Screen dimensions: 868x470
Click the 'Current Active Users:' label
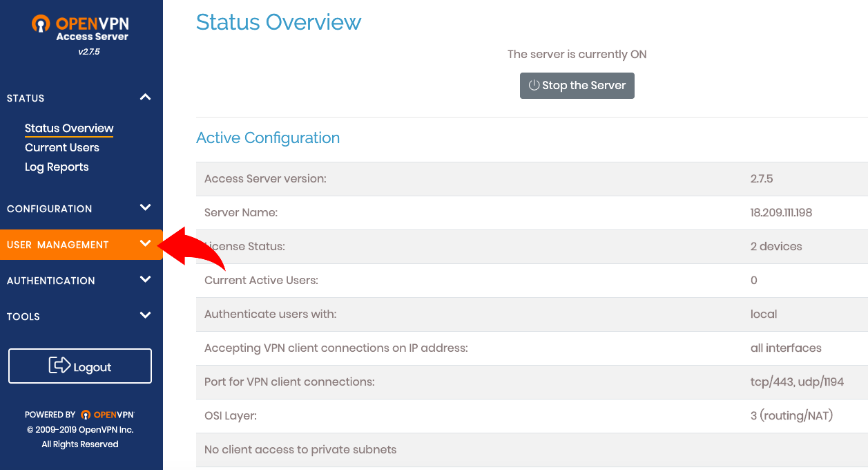[x=262, y=281]
